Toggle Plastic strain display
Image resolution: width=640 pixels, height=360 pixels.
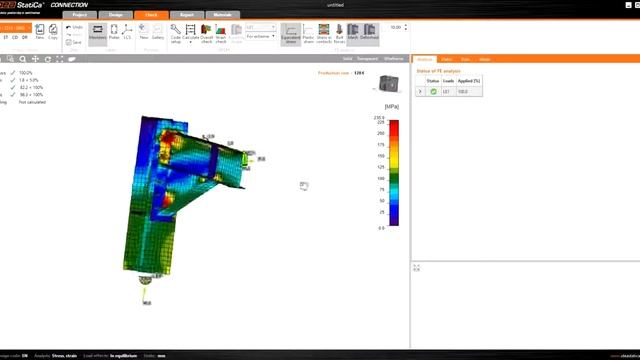point(308,33)
